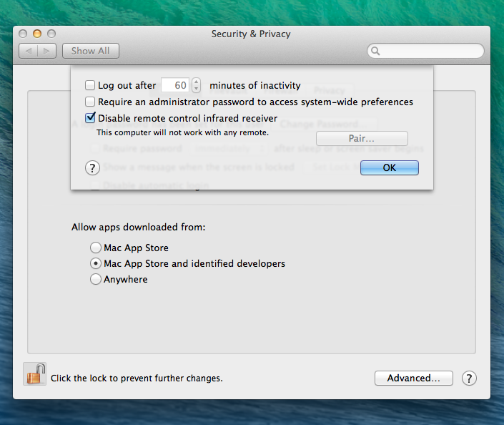
Task: Click the minutes field showing 60
Action: pyautogui.click(x=175, y=85)
